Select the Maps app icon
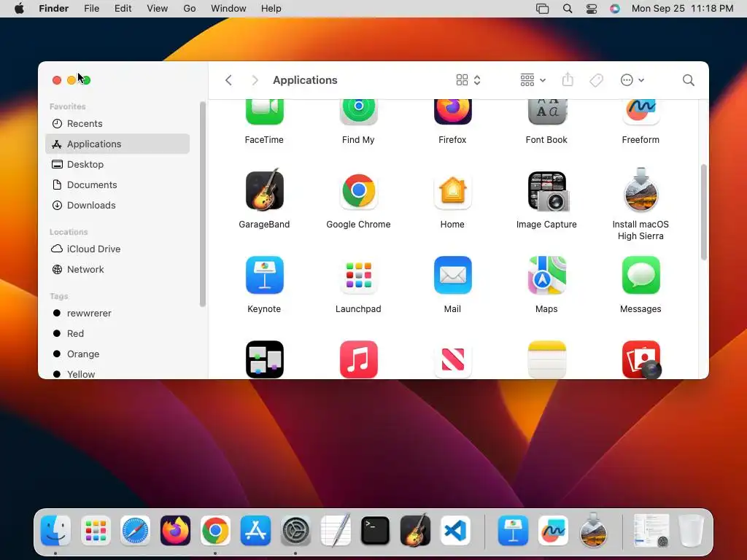The image size is (747, 560). [x=546, y=275]
